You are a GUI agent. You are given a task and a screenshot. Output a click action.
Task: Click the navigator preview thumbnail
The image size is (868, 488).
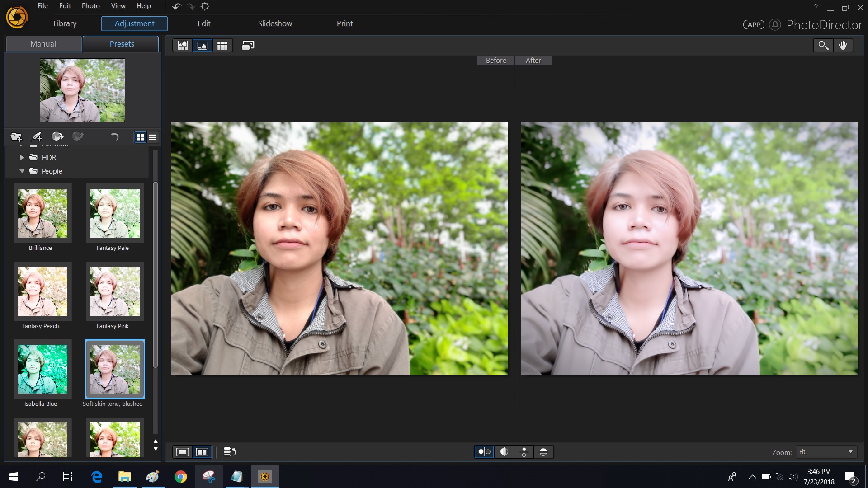[82, 90]
